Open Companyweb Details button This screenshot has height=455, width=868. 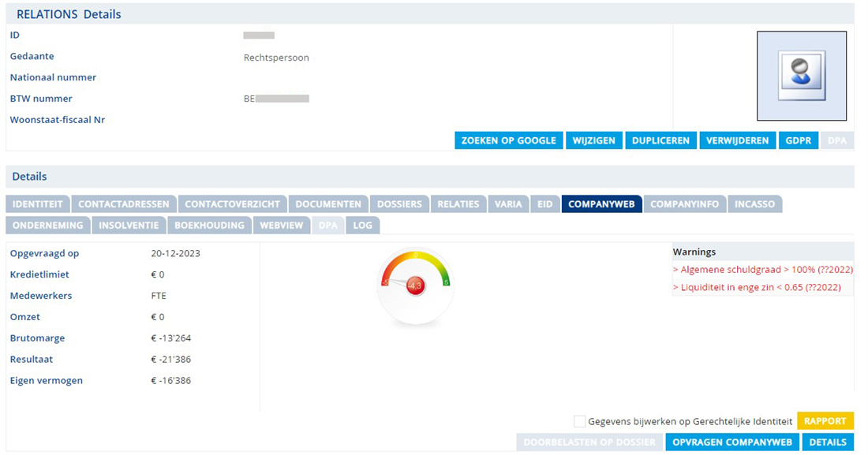[828, 442]
